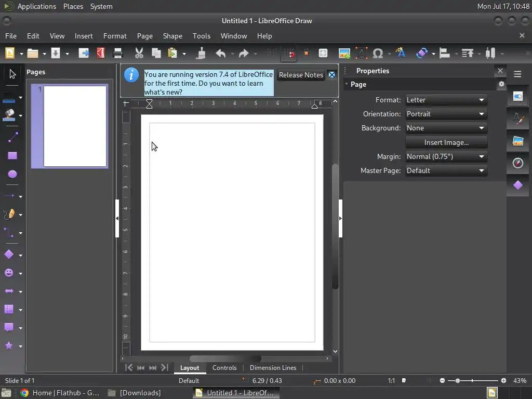Insert Special Character omega icon
This screenshot has width=532, height=399.
(x=378, y=54)
